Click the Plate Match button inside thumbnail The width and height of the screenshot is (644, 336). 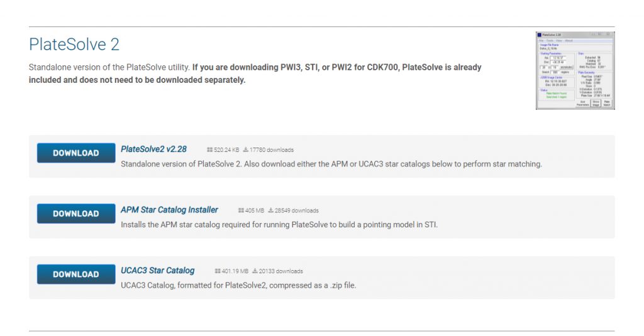pyautogui.click(x=606, y=104)
